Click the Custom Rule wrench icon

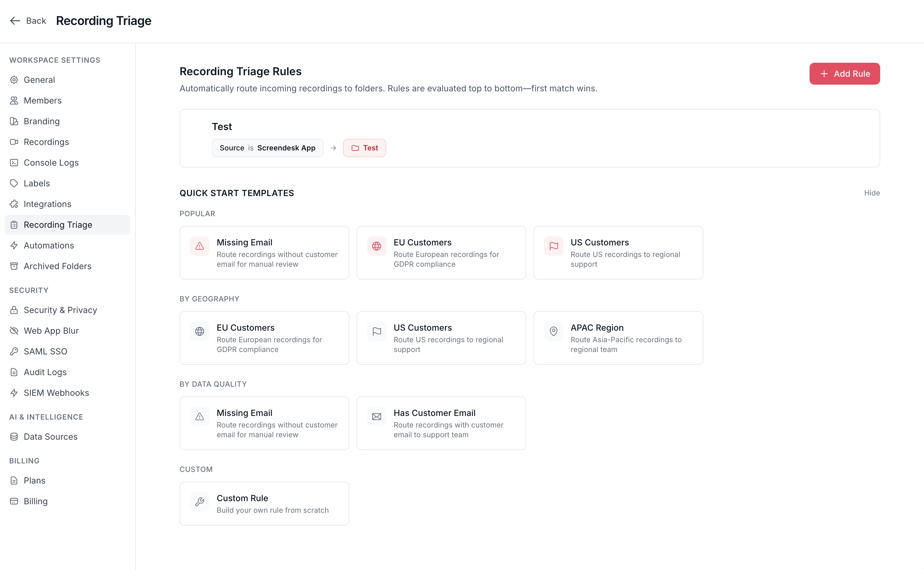click(x=199, y=502)
